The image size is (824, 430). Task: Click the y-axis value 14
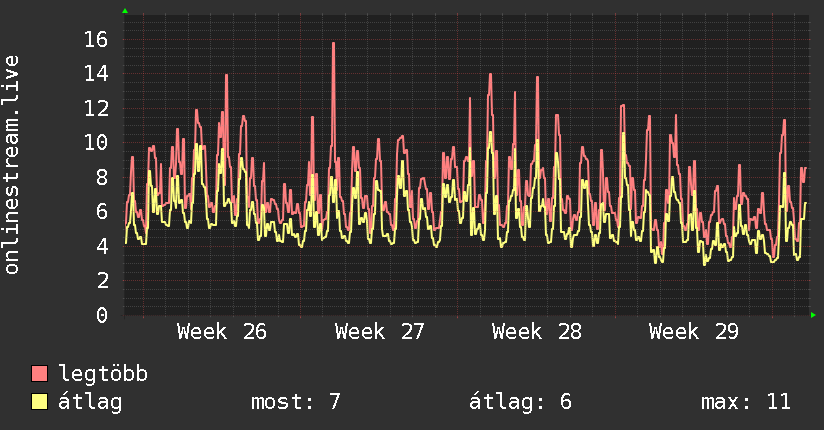tap(96, 74)
